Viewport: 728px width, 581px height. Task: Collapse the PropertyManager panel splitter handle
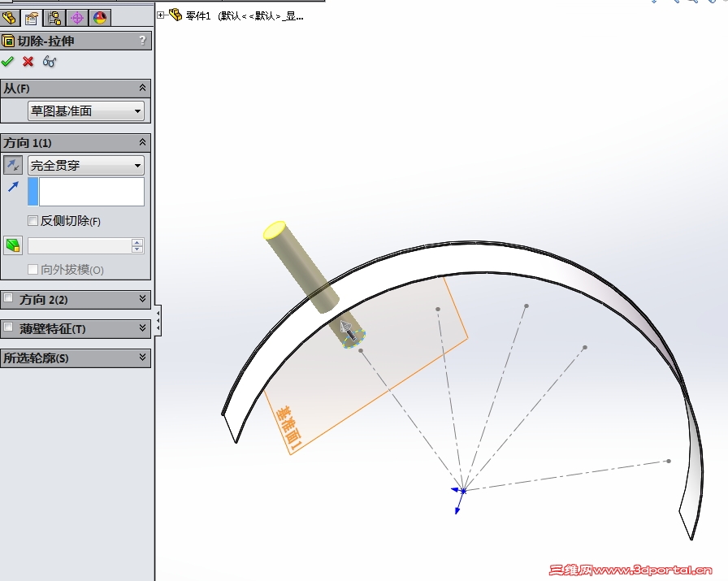click(x=158, y=320)
